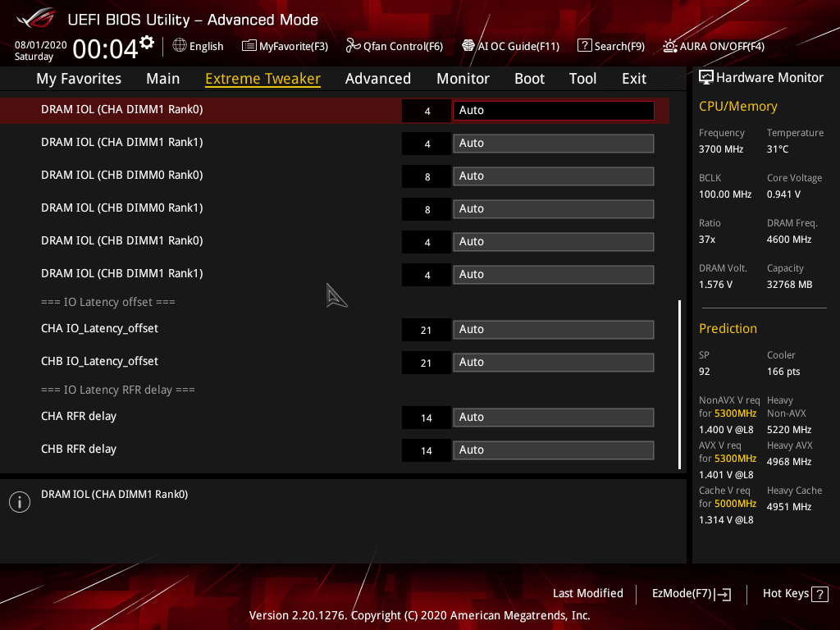Screen dimensions: 840x630
Task: Edit CHA RFR delay Auto field
Action: tap(554, 418)
